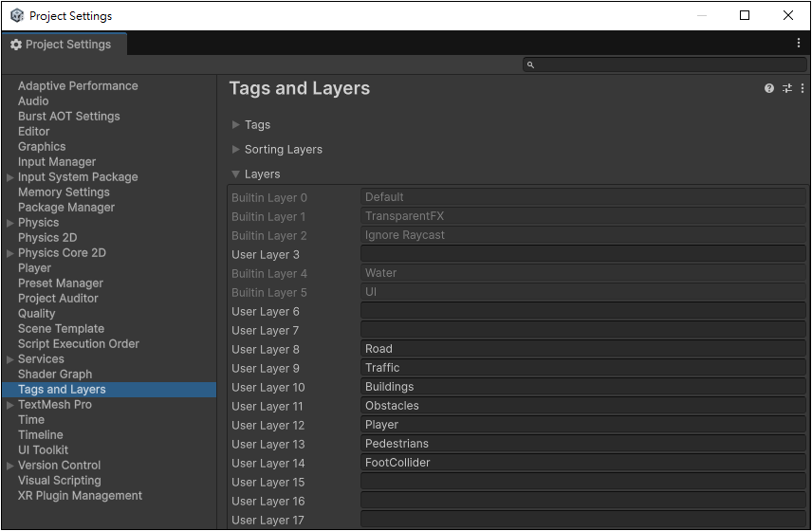Edit User Layer 11 field containing Obstacles
Image resolution: width=812 pixels, height=531 pixels.
click(x=583, y=406)
